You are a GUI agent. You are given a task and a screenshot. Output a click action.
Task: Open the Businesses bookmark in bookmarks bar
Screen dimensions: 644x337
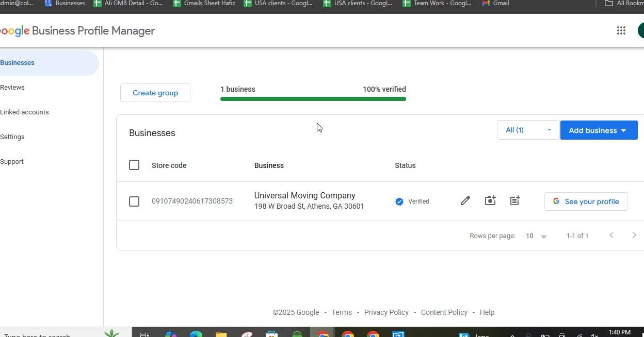[x=65, y=3]
